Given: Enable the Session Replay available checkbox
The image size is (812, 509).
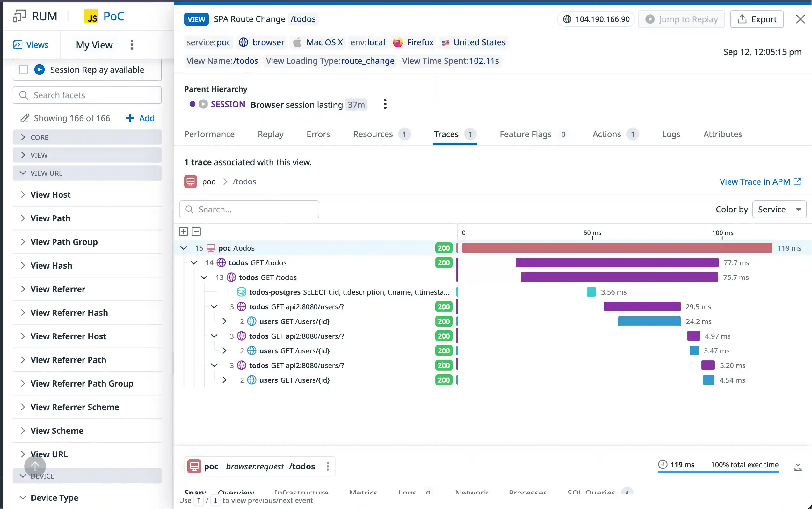Looking at the screenshot, I should [24, 70].
